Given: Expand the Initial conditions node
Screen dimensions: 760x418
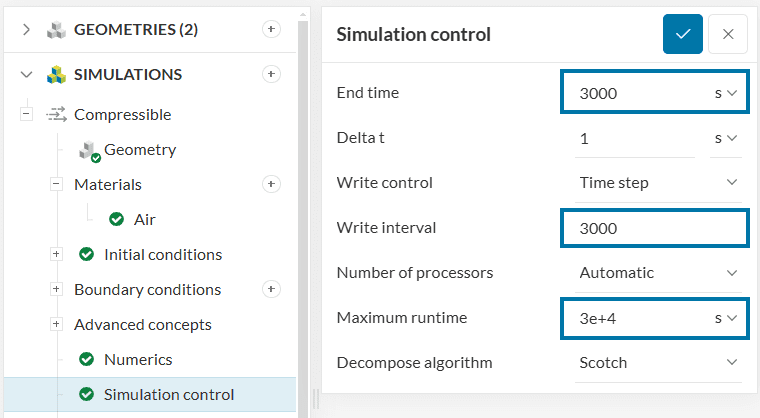Looking at the screenshot, I should [x=56, y=254].
